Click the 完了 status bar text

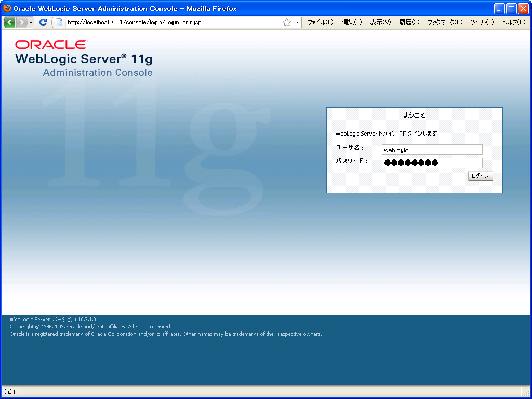point(11,391)
